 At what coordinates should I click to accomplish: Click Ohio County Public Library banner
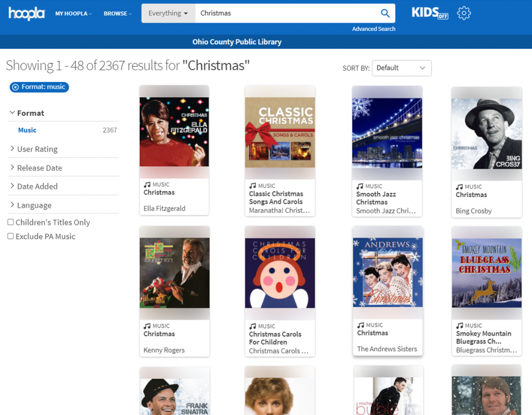(x=237, y=41)
